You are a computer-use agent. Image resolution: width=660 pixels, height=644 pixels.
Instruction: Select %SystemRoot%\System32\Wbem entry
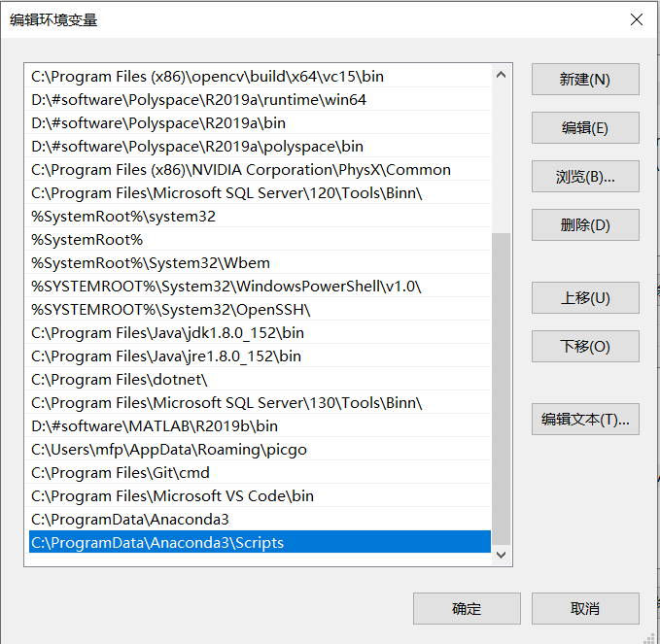pyautogui.click(x=260, y=263)
